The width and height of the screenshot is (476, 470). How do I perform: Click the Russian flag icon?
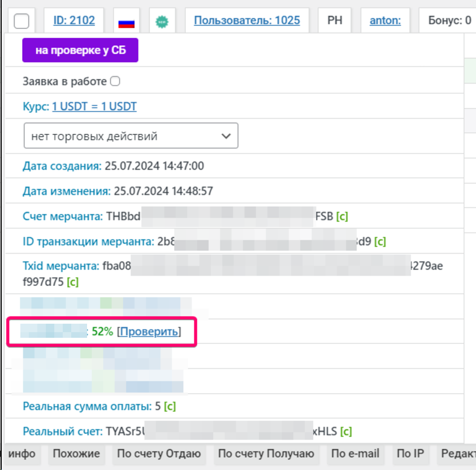pos(126,21)
